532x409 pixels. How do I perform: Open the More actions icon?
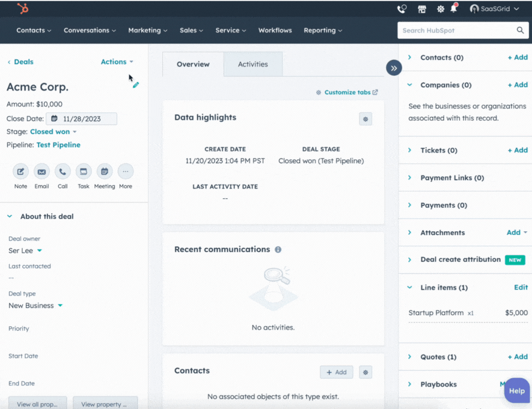pos(125,171)
